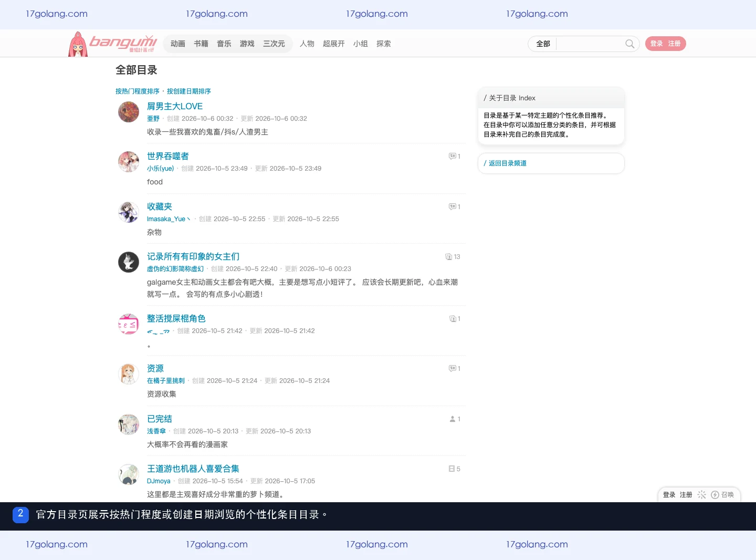Image resolution: width=756 pixels, height=560 pixels.
Task: Open the 全部 search category dropdown
Action: [x=543, y=44]
